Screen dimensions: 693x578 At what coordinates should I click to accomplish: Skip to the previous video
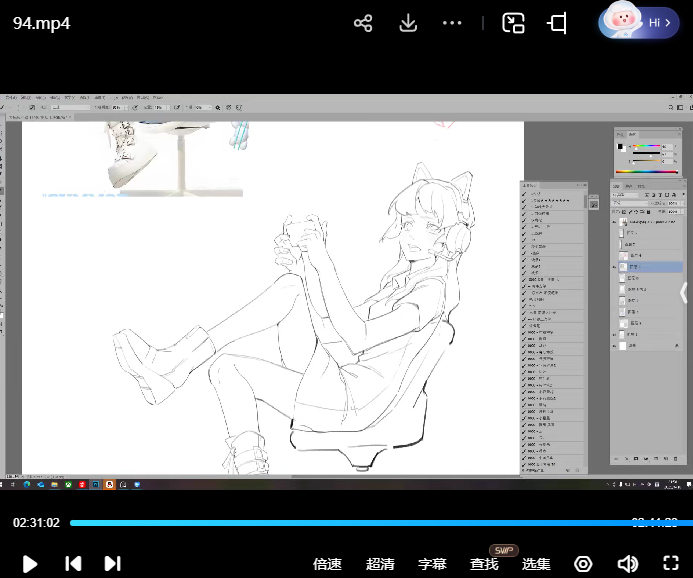[x=73, y=564]
